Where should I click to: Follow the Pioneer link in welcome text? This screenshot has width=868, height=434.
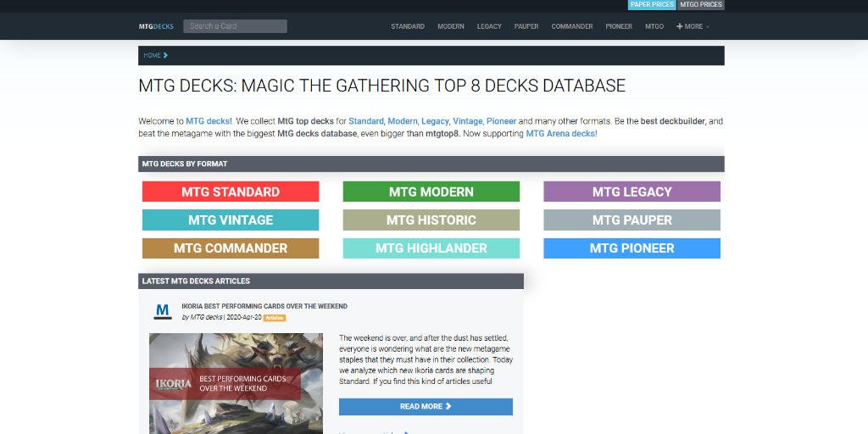(502, 120)
